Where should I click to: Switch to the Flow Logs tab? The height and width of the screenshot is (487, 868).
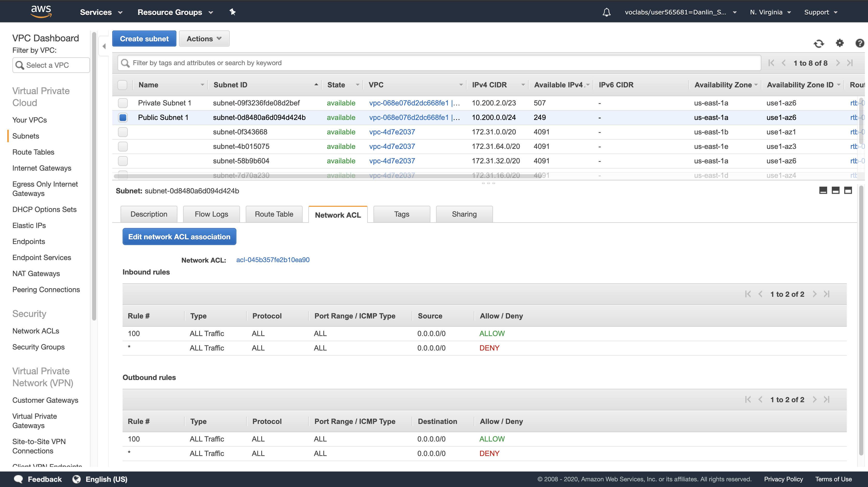211,214
